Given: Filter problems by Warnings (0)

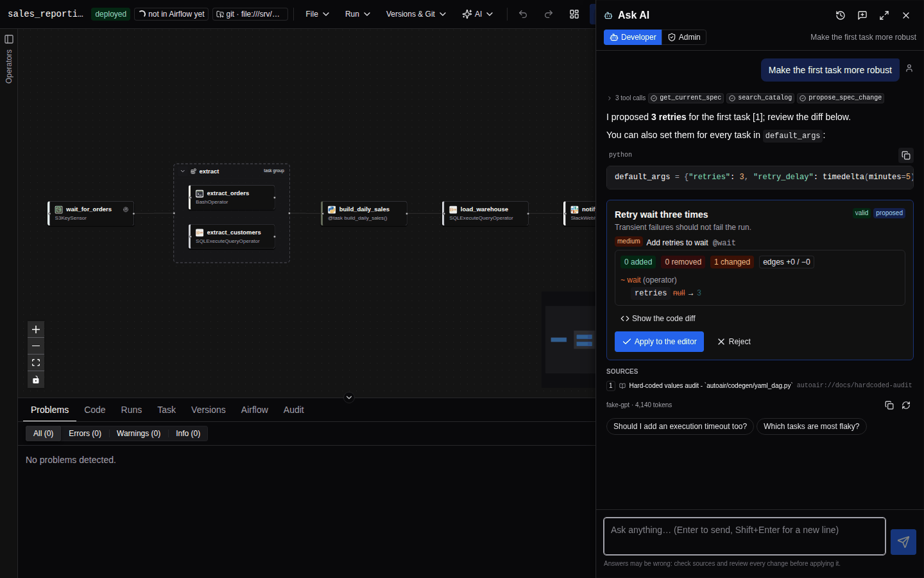Looking at the screenshot, I should coord(139,433).
